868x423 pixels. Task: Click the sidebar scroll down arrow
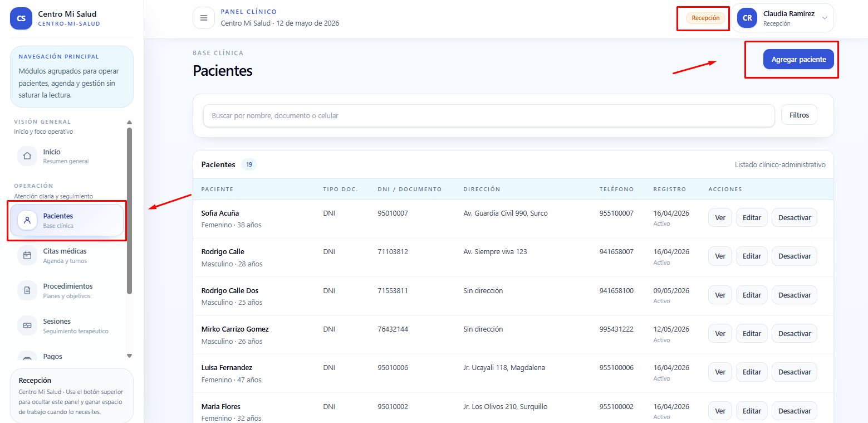[130, 356]
